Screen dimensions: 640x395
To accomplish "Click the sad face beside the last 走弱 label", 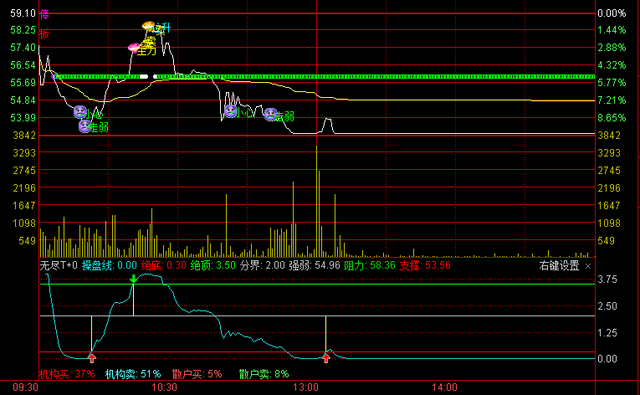I will coord(271,115).
